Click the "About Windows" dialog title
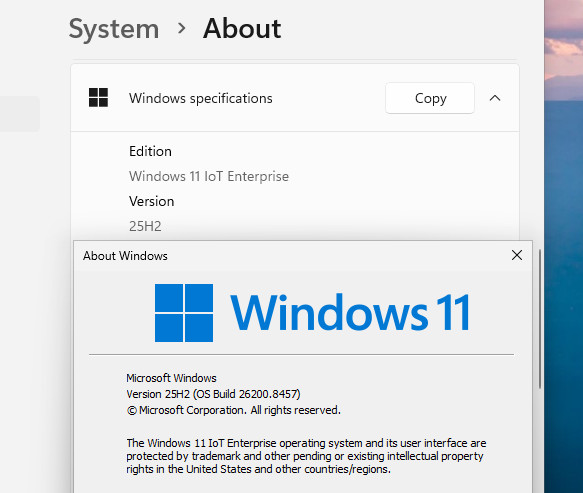The width and height of the screenshot is (583, 493). pyautogui.click(x=125, y=256)
